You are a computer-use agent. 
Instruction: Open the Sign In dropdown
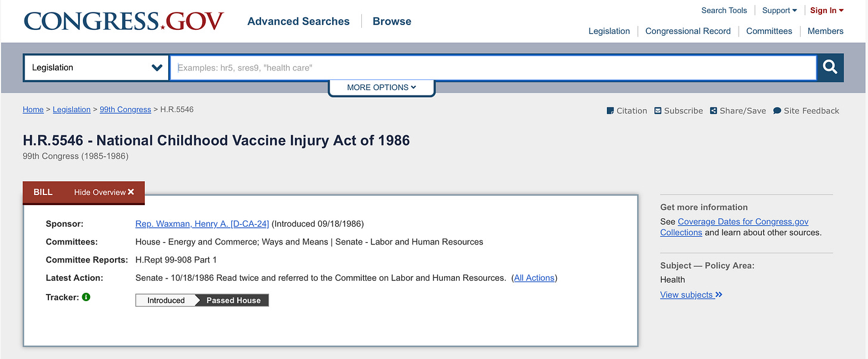(827, 10)
